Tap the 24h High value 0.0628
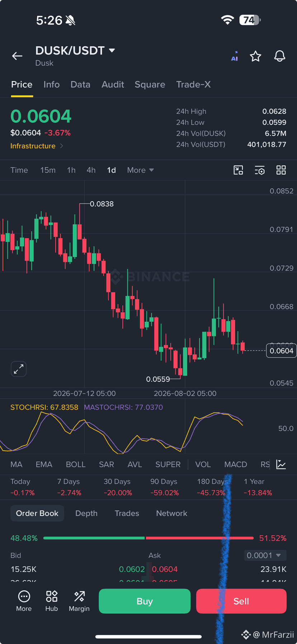 (274, 112)
